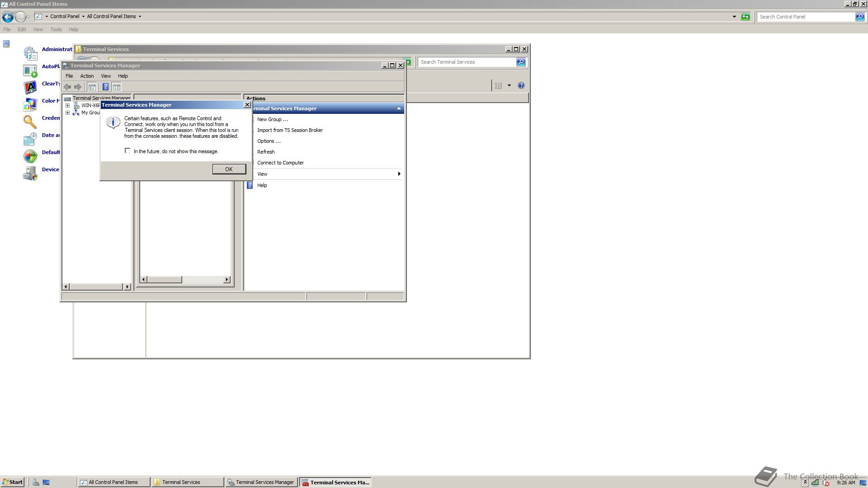Screen dimensions: 868x488
Task: Click network icon in system tray
Action: [815, 483]
